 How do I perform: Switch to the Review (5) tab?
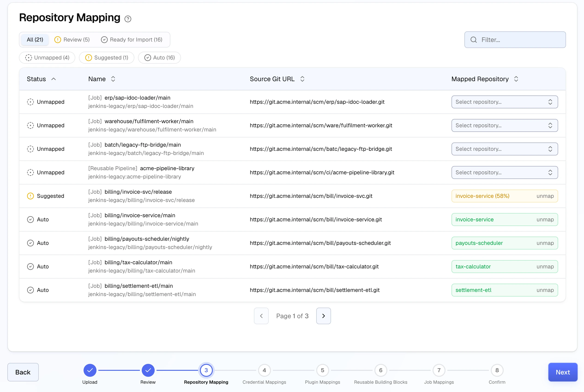[x=72, y=40]
